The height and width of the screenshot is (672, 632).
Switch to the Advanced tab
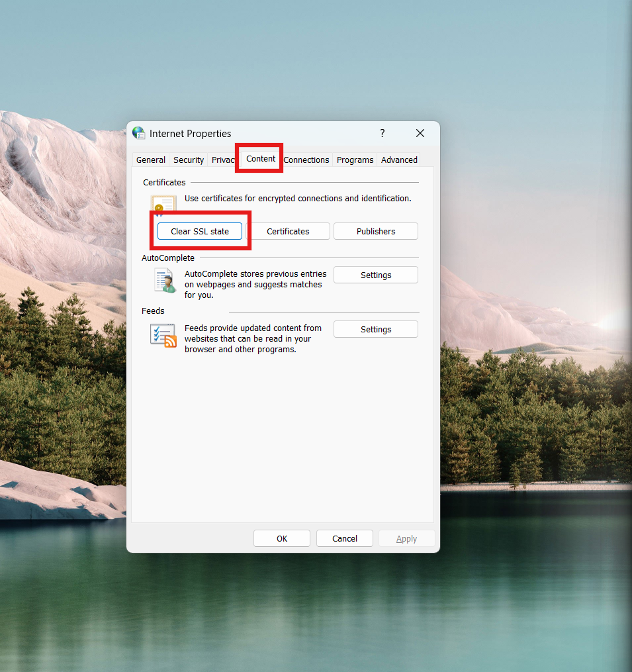(x=399, y=160)
